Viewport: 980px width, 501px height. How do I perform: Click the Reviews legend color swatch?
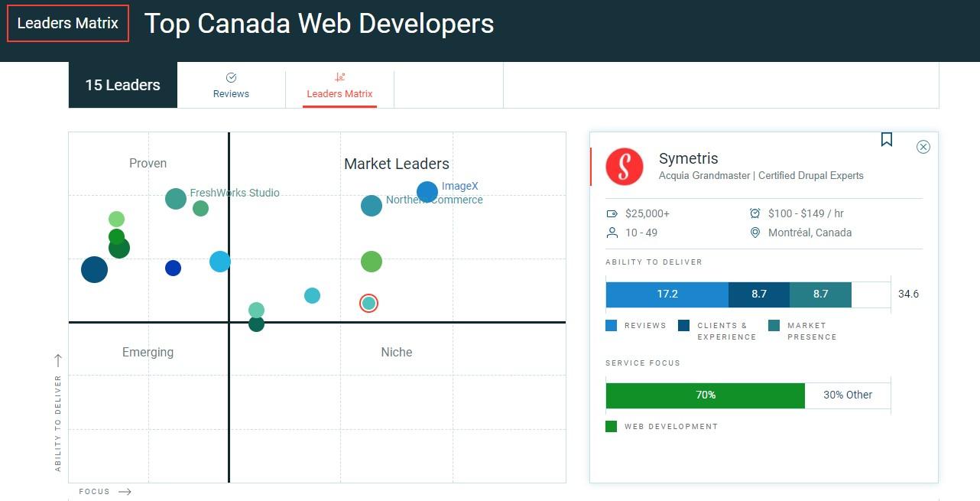[611, 325]
